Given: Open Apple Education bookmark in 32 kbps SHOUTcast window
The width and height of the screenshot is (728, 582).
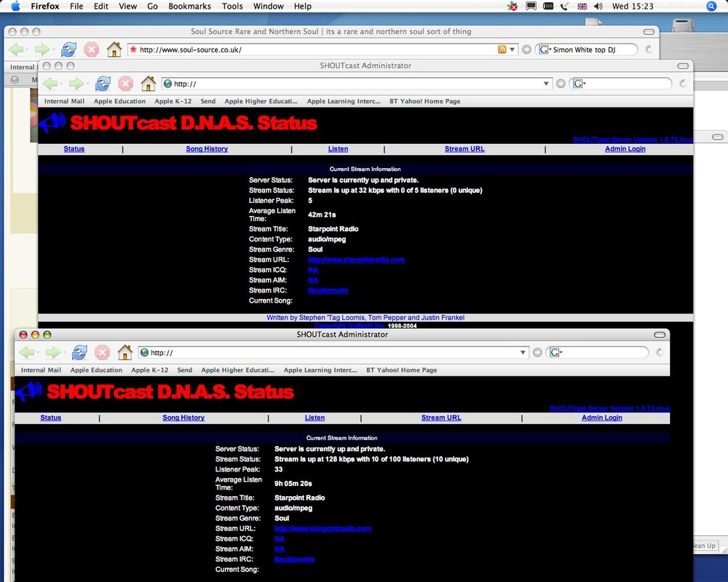Looking at the screenshot, I should click(x=119, y=102).
